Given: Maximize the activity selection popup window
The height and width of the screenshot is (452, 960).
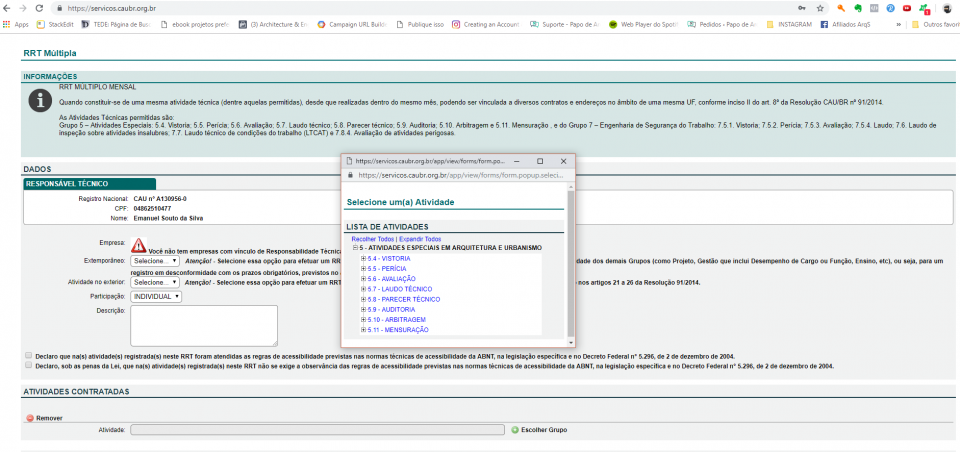Looking at the screenshot, I should (x=540, y=161).
